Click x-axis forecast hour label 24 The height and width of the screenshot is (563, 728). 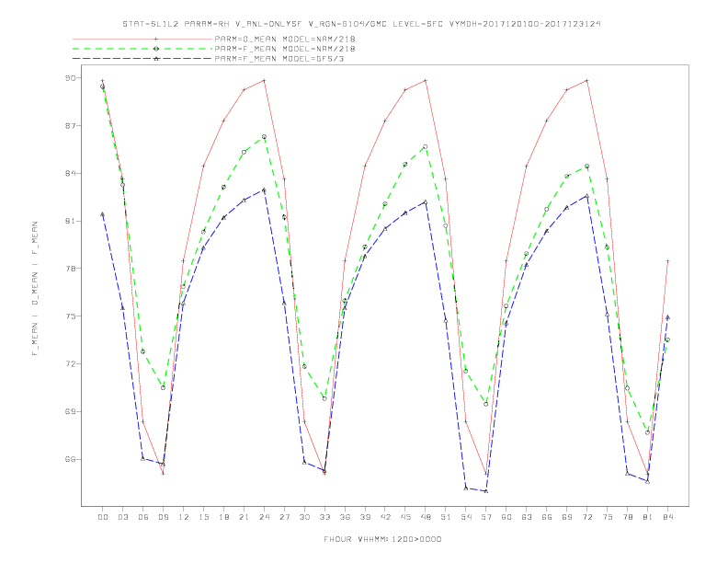264,517
